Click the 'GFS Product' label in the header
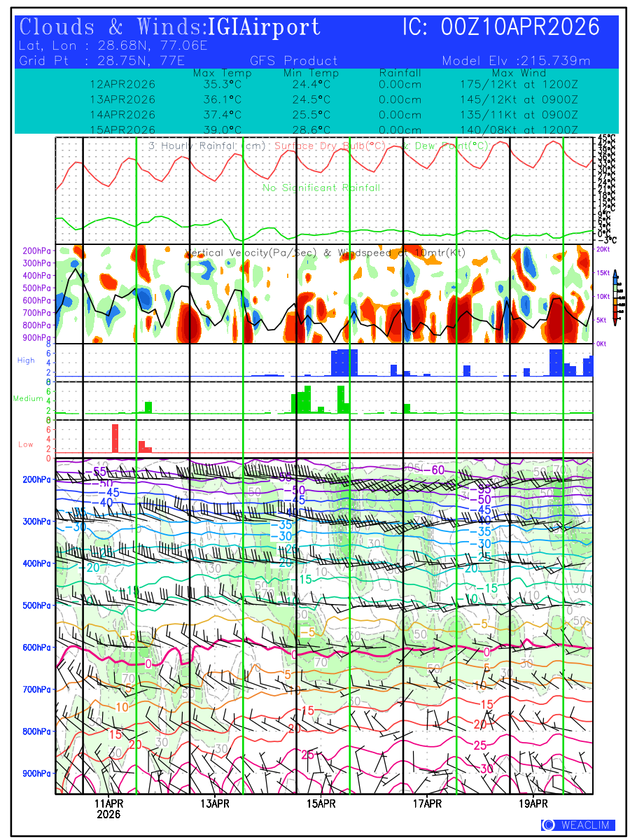 tap(293, 61)
